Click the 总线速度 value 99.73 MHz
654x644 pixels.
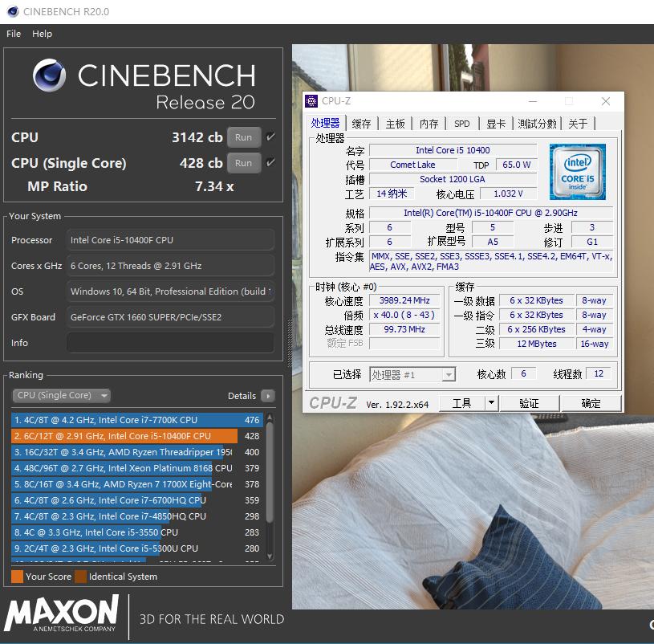coord(404,329)
